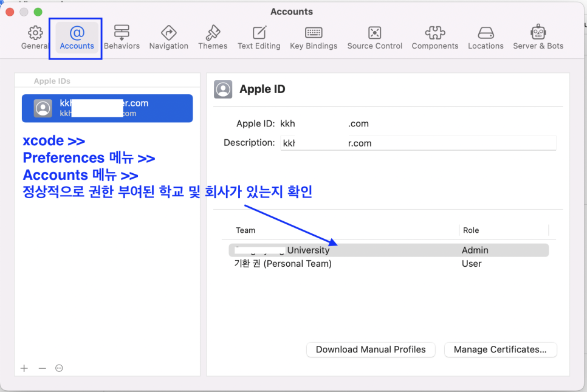Add a new account with plus button

[x=24, y=368]
